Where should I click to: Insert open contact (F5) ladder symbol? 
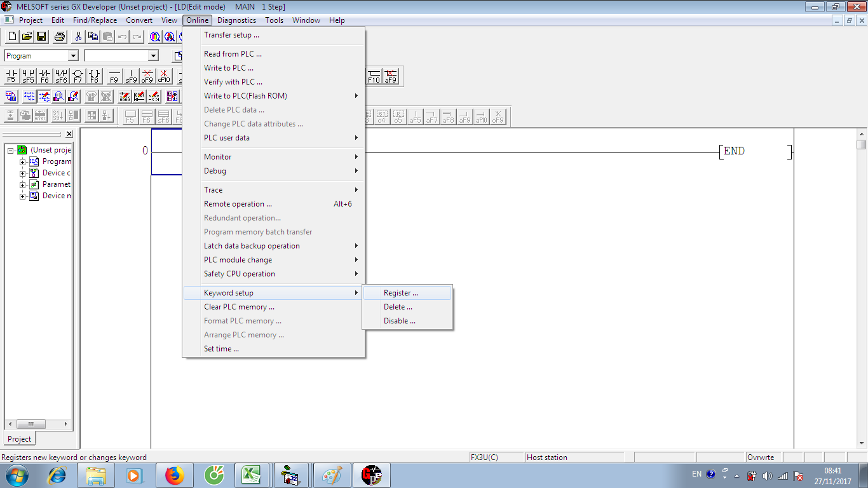[x=11, y=77]
